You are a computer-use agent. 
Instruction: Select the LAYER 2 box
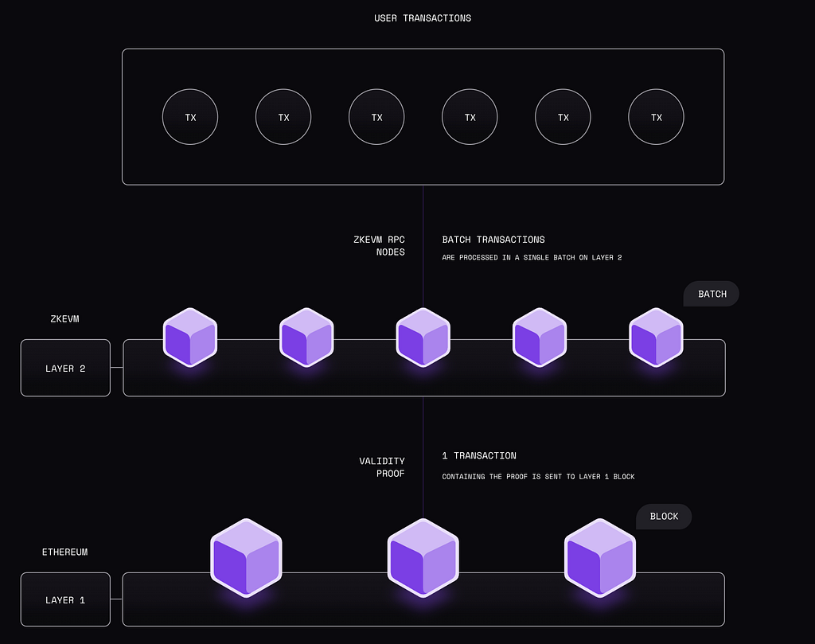pyautogui.click(x=65, y=368)
